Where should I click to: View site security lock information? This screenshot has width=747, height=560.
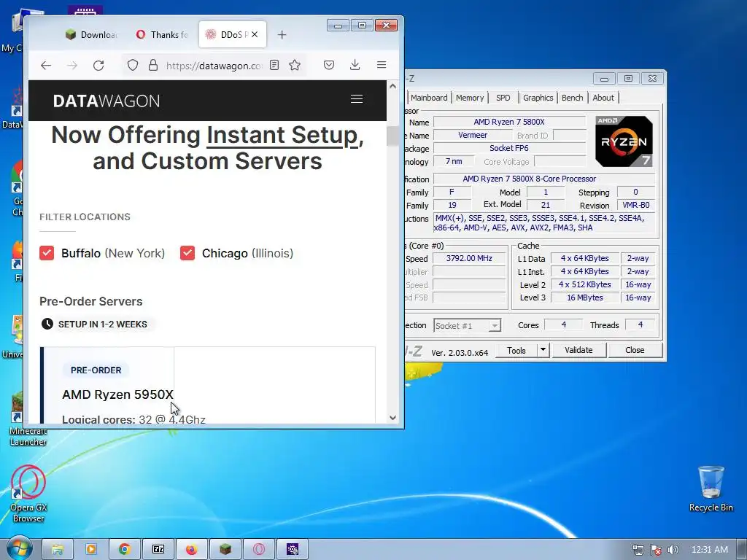[x=153, y=65]
